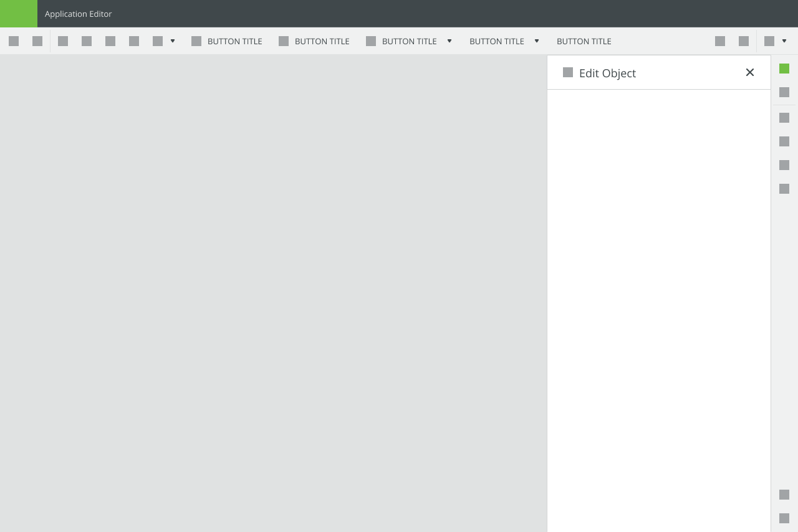Close the Edit Object panel
The width and height of the screenshot is (798, 532).
pyautogui.click(x=750, y=72)
